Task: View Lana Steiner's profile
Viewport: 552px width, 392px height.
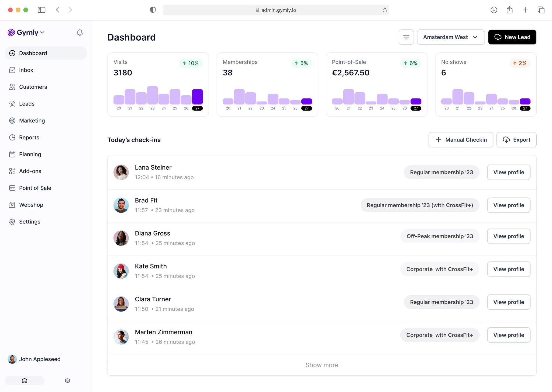Action: point(508,172)
